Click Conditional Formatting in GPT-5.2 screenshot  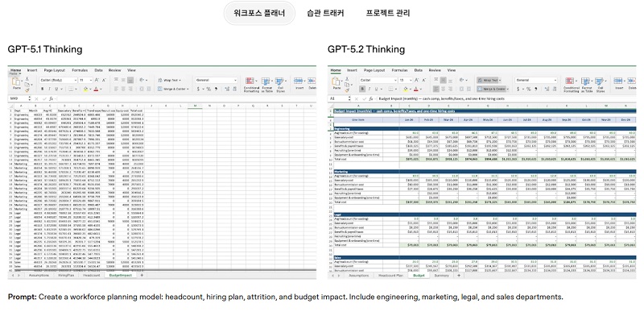click(x=572, y=85)
